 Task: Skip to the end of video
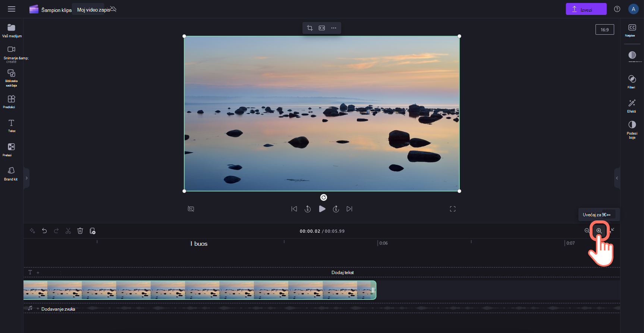pos(349,209)
